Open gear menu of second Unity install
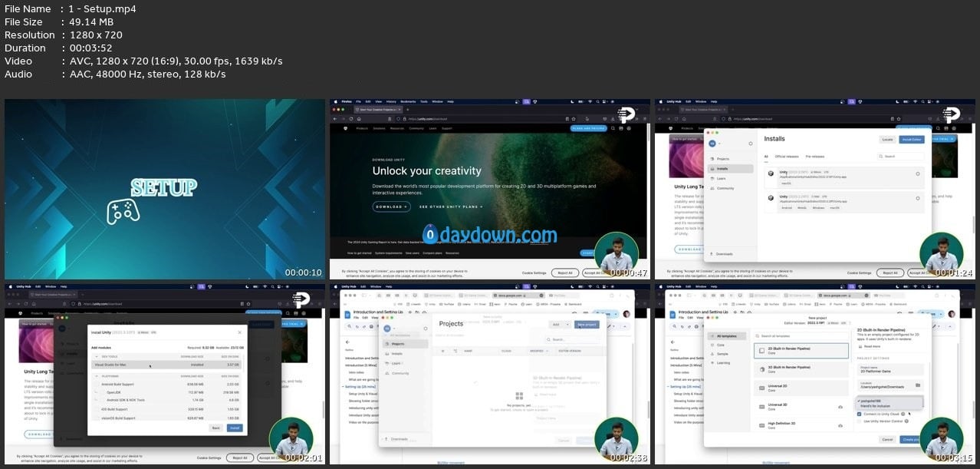The height and width of the screenshot is (469, 980). [918, 199]
